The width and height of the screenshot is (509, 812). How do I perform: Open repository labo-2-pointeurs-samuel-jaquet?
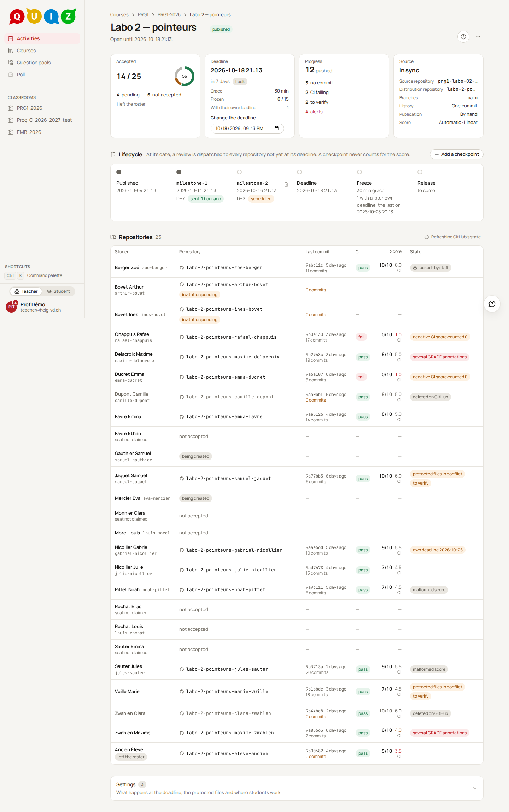click(x=229, y=479)
